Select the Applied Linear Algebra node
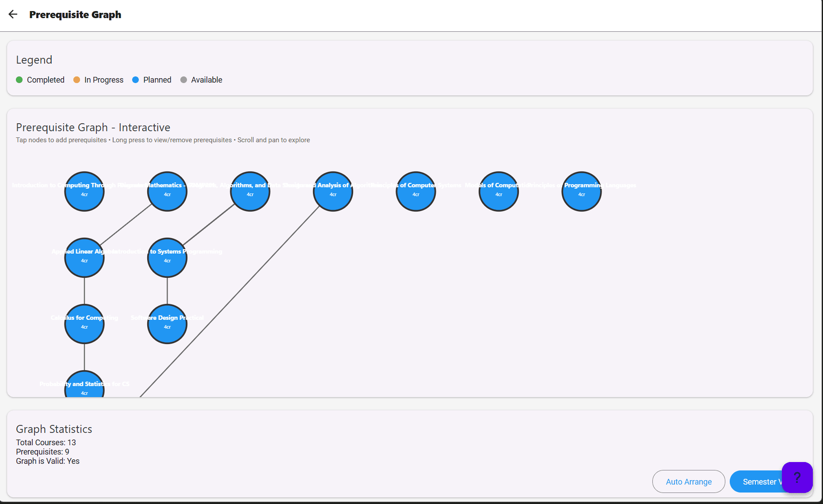Viewport: 823px width, 504px height. pos(84,258)
